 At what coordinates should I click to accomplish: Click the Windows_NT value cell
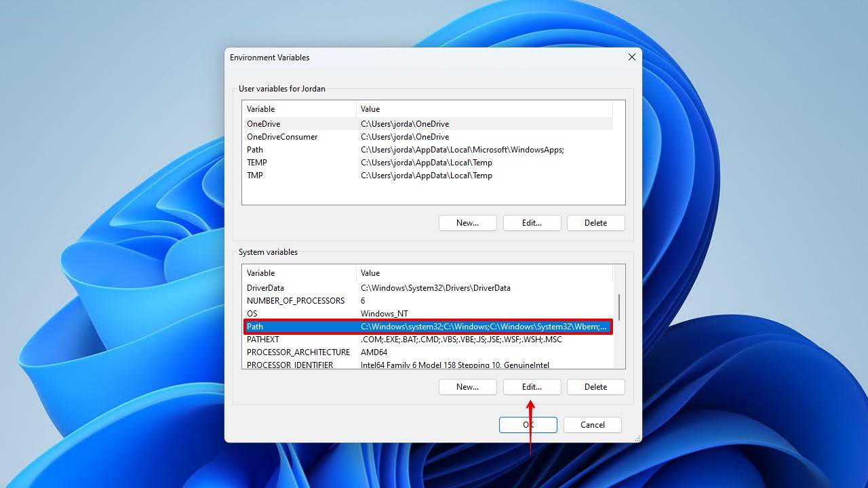click(384, 314)
